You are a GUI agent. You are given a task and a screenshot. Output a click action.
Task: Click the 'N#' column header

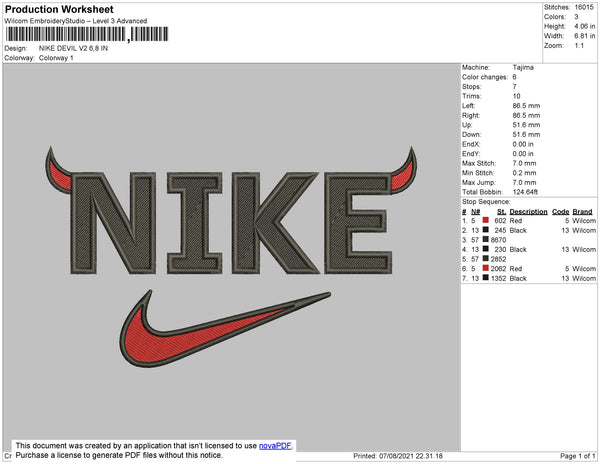coord(475,212)
